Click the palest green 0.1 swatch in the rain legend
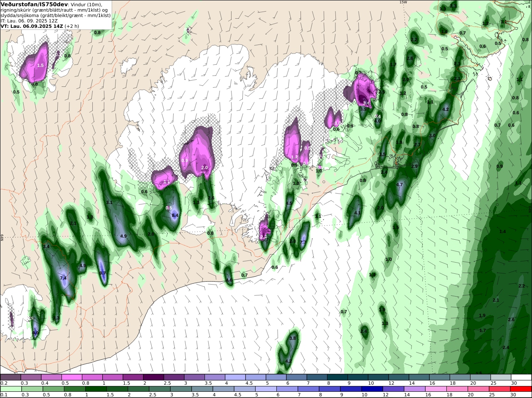532x398 pixels. pos(10,389)
